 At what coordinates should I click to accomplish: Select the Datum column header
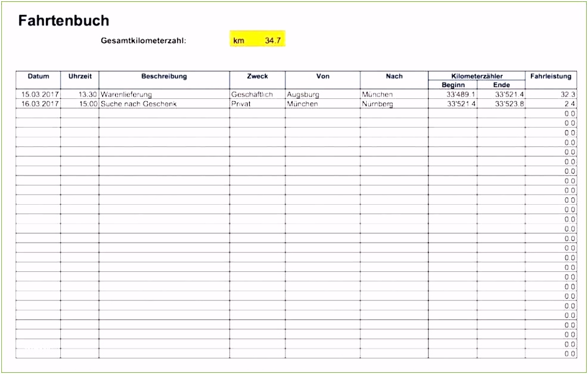click(x=39, y=80)
